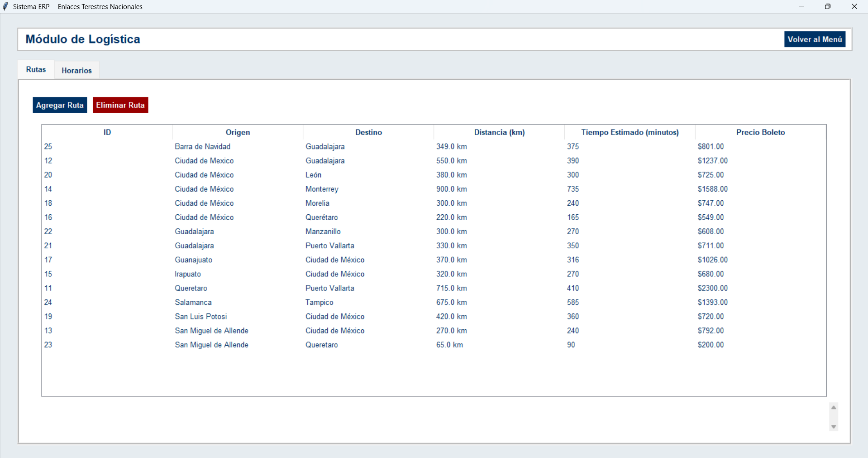
Task: Select the 65.0 km distance cell
Action: tap(450, 345)
